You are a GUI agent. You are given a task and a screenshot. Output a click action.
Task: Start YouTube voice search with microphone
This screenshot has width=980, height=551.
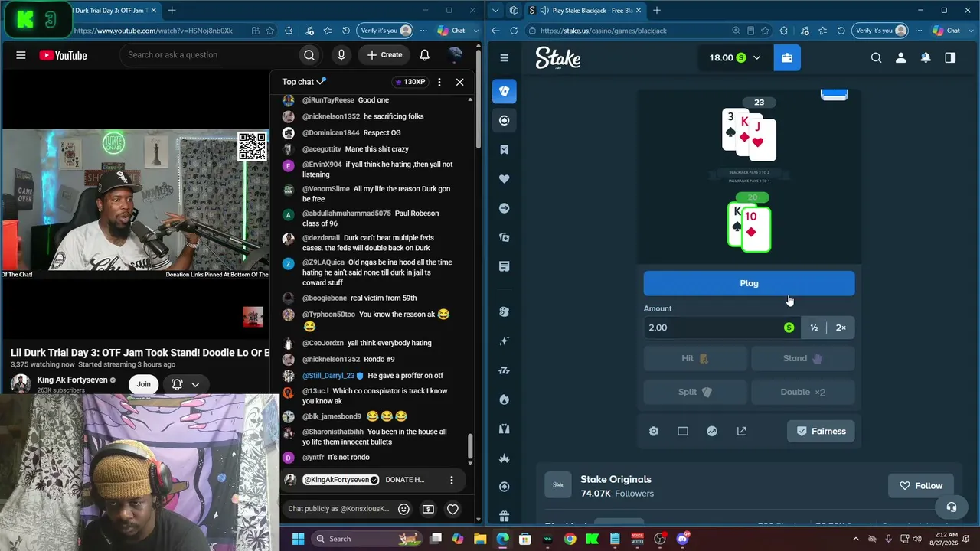pyautogui.click(x=341, y=55)
